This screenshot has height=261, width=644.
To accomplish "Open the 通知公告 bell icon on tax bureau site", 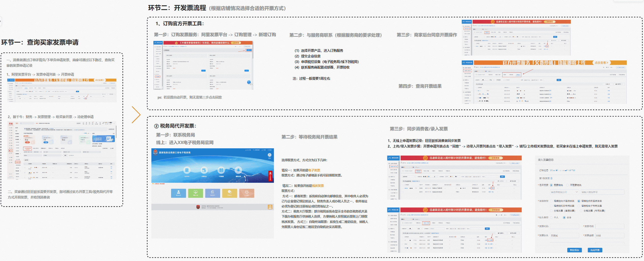I will click(239, 170).
